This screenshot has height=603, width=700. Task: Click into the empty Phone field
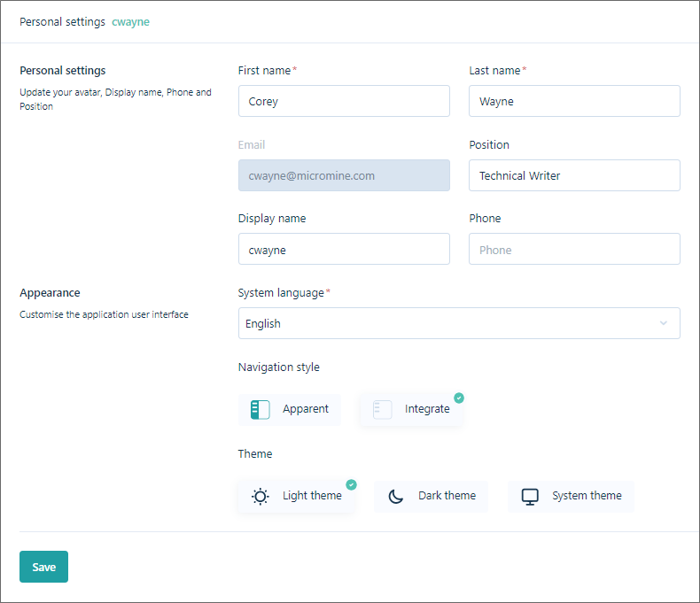pos(574,250)
